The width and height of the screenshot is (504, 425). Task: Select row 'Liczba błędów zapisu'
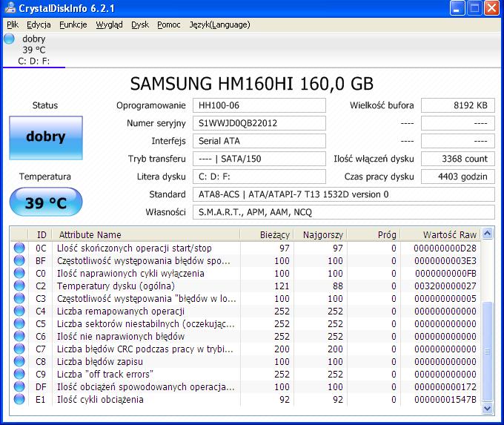tap(245, 362)
